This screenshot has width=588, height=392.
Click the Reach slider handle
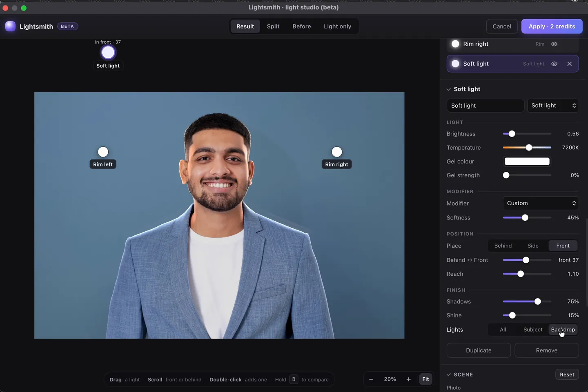point(521,274)
